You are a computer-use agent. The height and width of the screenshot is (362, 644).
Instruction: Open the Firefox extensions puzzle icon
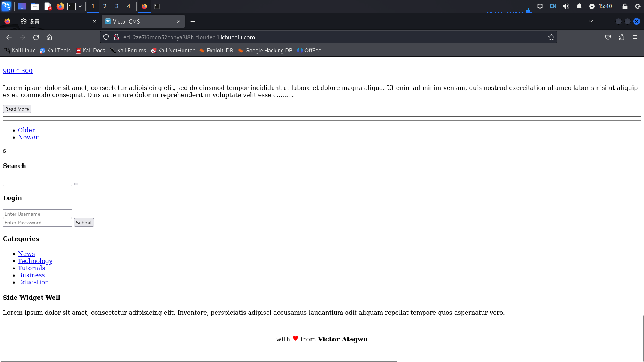coord(622,37)
